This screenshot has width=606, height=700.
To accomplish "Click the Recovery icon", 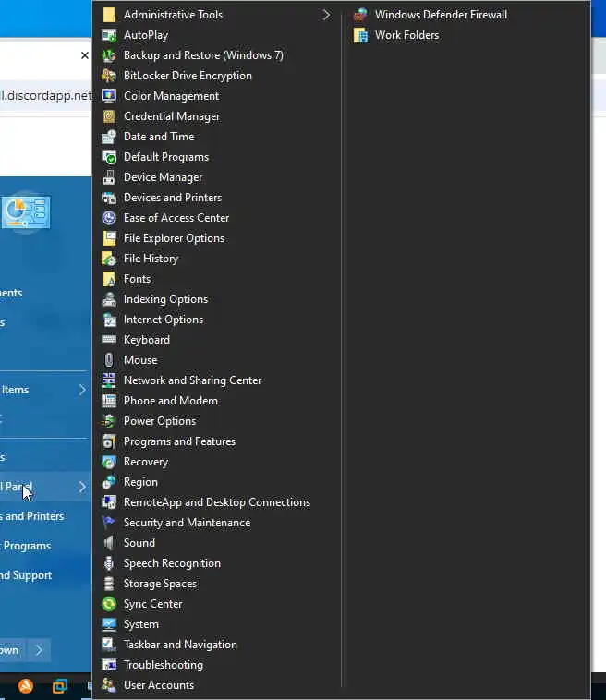I will click(109, 462).
